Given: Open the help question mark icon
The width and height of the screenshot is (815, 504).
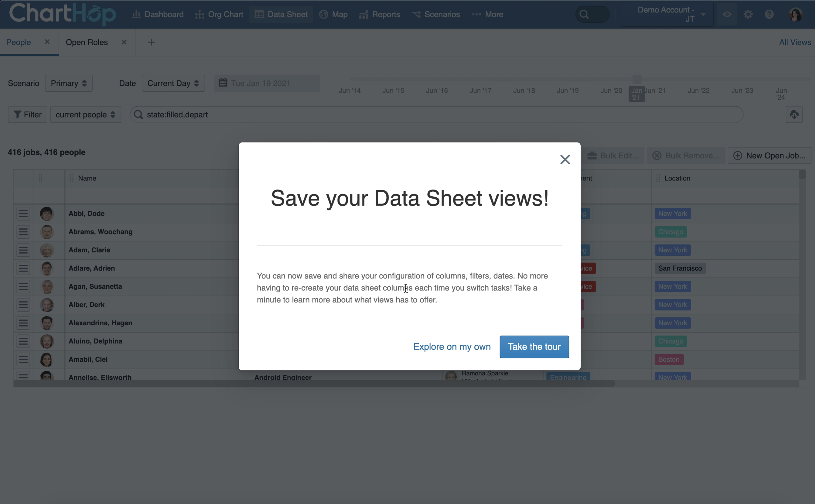Looking at the screenshot, I should 769,14.
